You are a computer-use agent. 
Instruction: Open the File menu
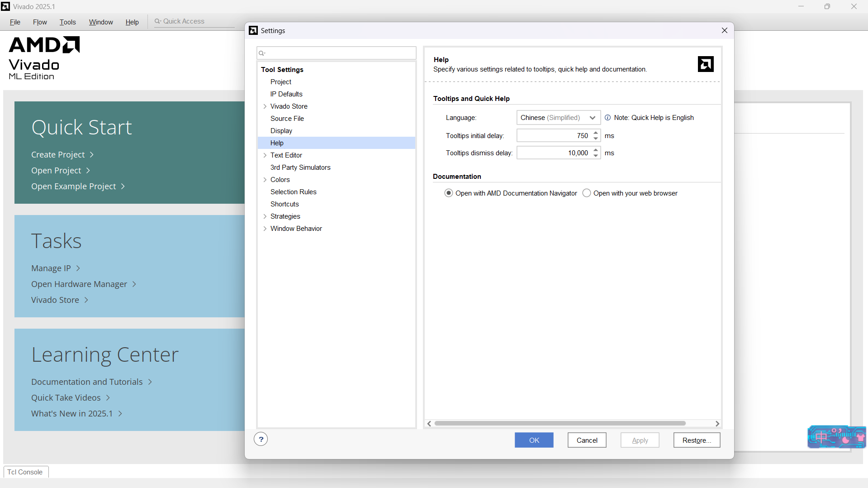point(15,22)
